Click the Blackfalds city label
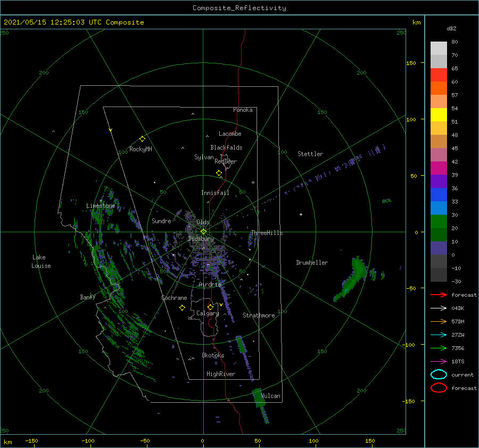 (226, 148)
